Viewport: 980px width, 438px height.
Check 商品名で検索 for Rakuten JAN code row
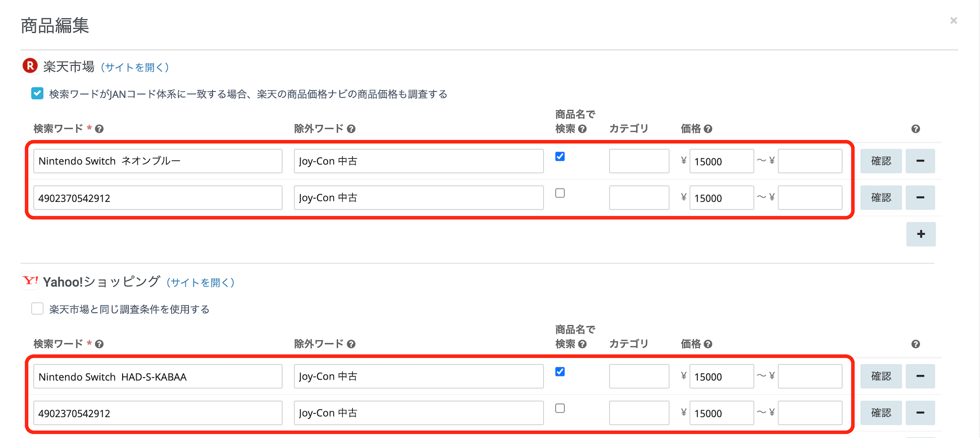(560, 193)
